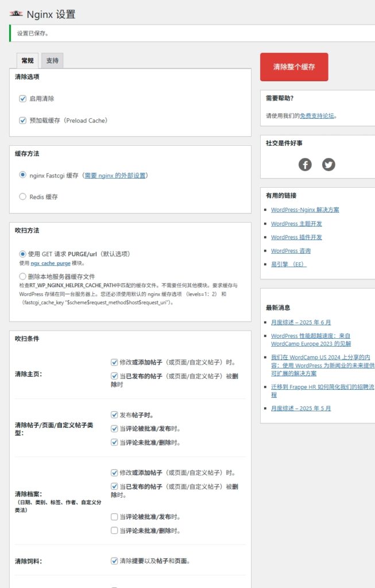Open the WordCamp US 2024 news link
This screenshot has width=375, height=588.
[323, 365]
